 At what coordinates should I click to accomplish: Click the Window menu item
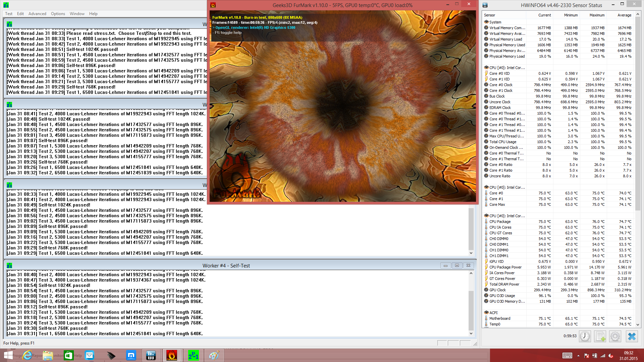click(x=77, y=14)
